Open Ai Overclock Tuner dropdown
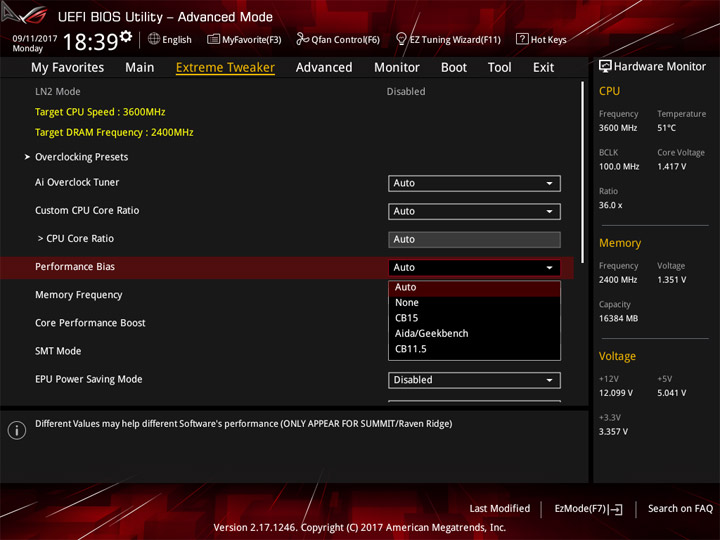 pos(474,183)
